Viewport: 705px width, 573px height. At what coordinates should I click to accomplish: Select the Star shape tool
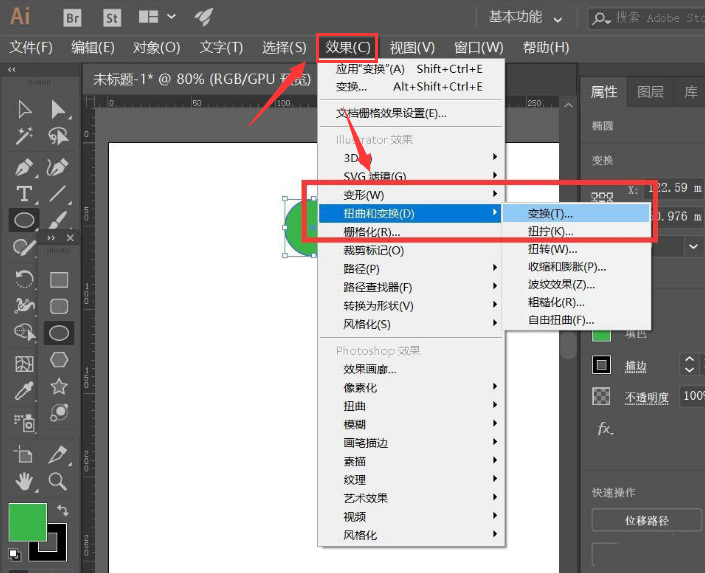click(59, 386)
